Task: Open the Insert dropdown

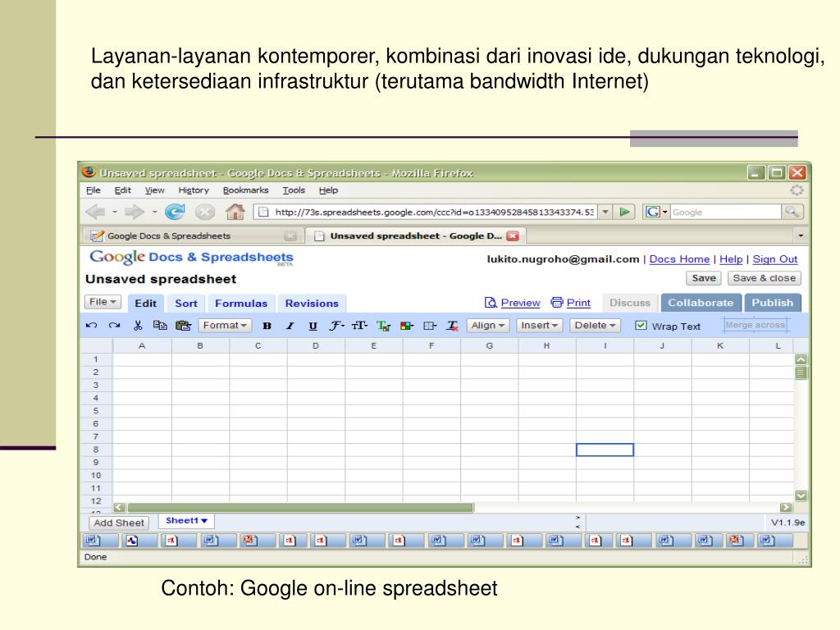Action: tap(540, 325)
